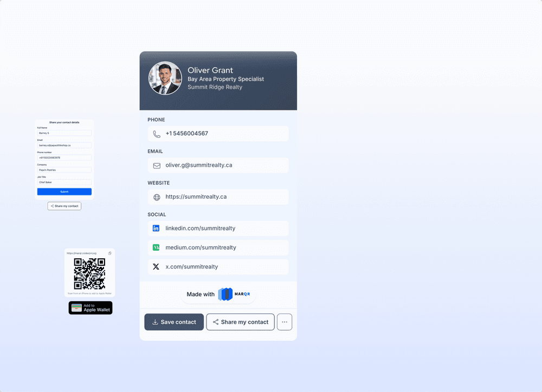The image size is (542, 392).
Task: Open medium.com/summitrealty
Action: [x=201, y=247]
